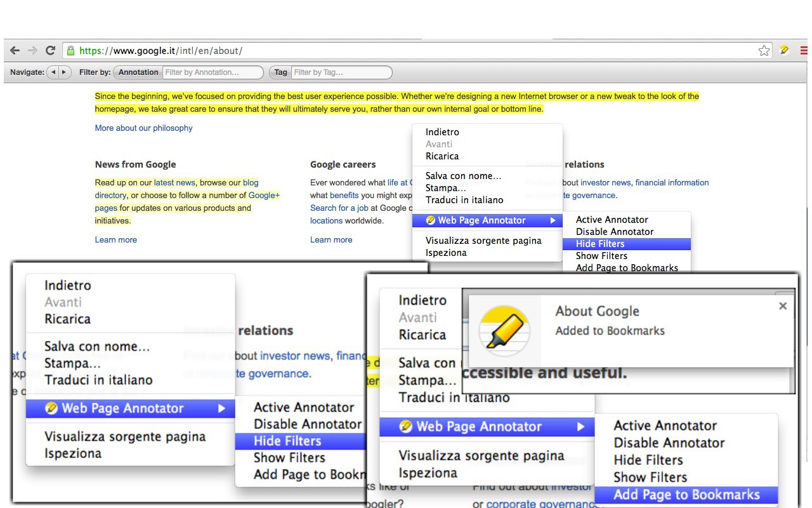812x508 pixels.
Task: Click the Tag filter label button
Action: [280, 72]
